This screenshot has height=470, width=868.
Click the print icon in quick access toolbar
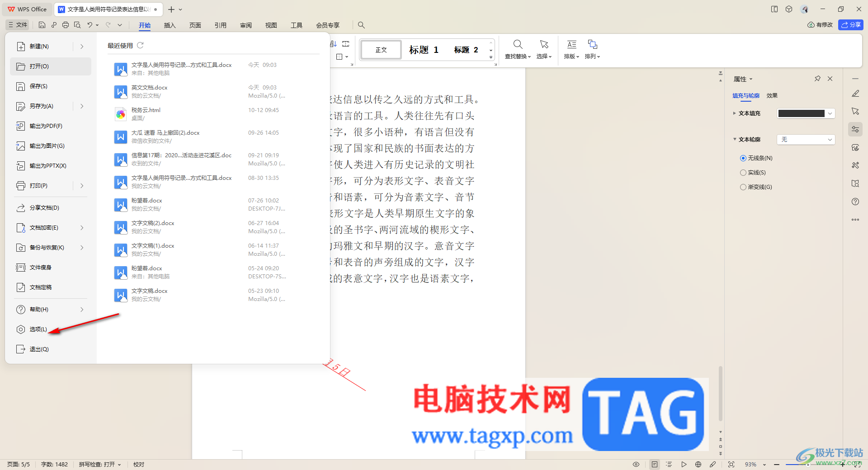click(66, 25)
